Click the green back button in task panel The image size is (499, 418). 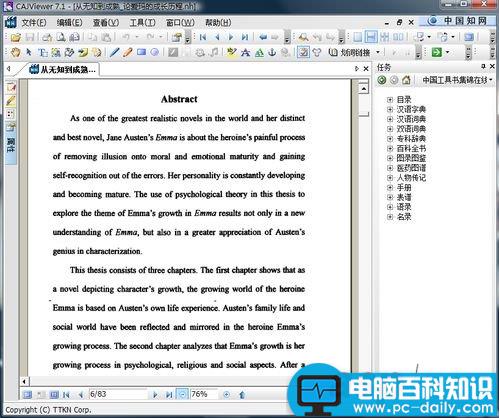click(x=382, y=80)
